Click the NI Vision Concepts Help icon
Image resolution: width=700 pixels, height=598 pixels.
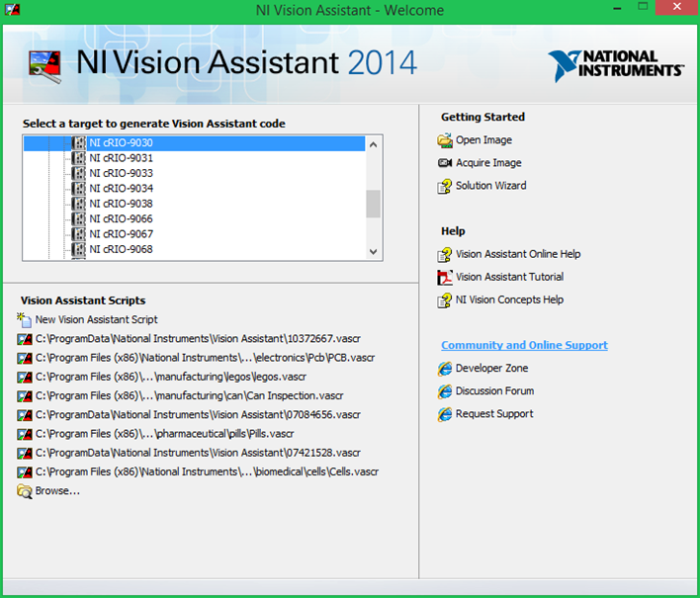click(x=445, y=299)
